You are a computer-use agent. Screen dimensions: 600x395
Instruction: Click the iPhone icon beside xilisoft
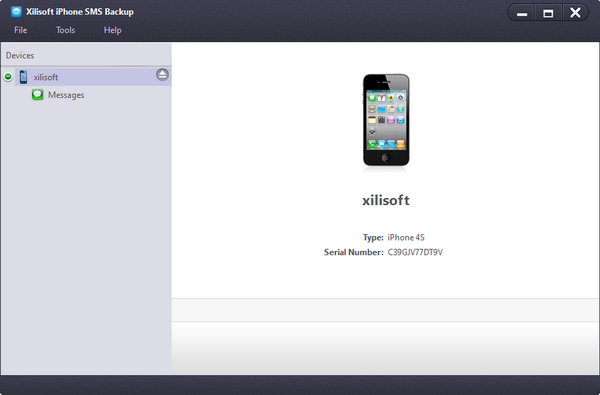pos(23,77)
